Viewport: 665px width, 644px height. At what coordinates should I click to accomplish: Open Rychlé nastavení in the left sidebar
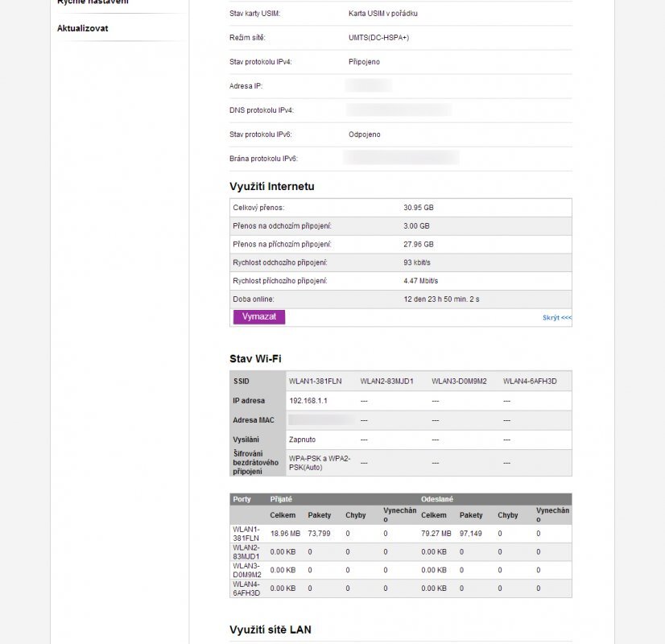(93, 2)
